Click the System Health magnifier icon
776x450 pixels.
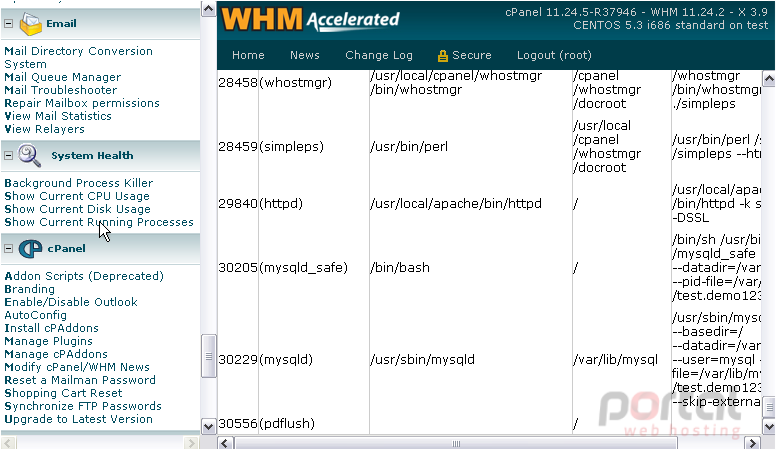pos(30,155)
